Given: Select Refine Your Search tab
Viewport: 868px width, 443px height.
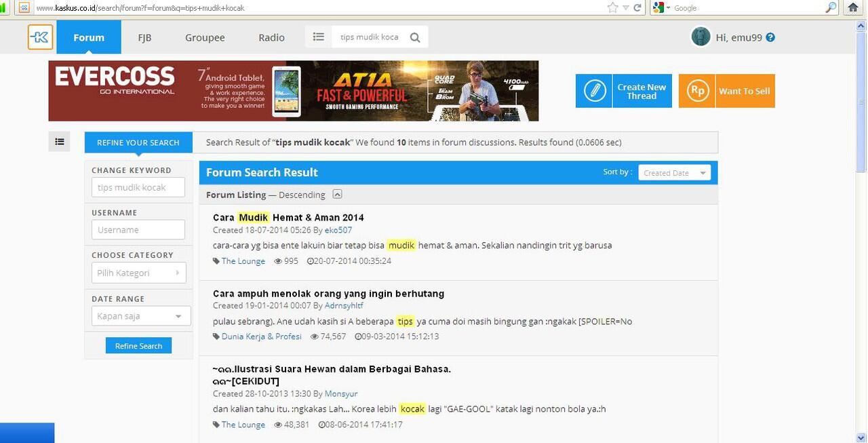Looking at the screenshot, I should click(138, 142).
